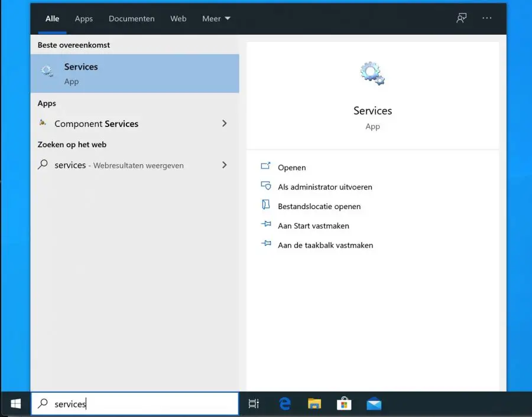
Task: Click the search box magnifier icon
Action: [43, 403]
